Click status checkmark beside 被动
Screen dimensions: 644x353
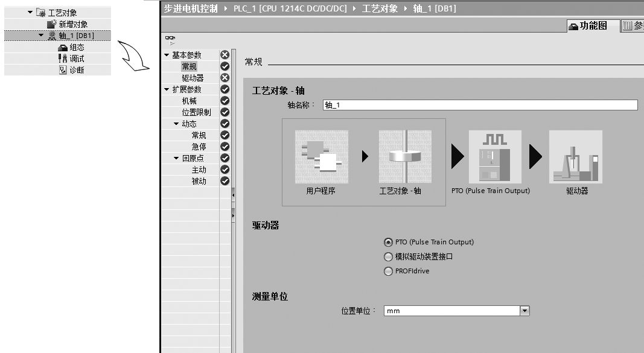click(x=225, y=181)
